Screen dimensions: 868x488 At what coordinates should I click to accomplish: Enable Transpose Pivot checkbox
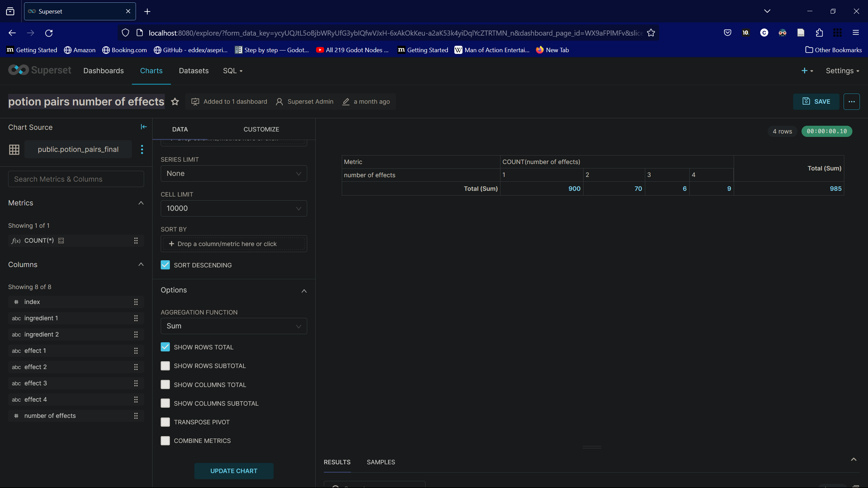point(165,422)
